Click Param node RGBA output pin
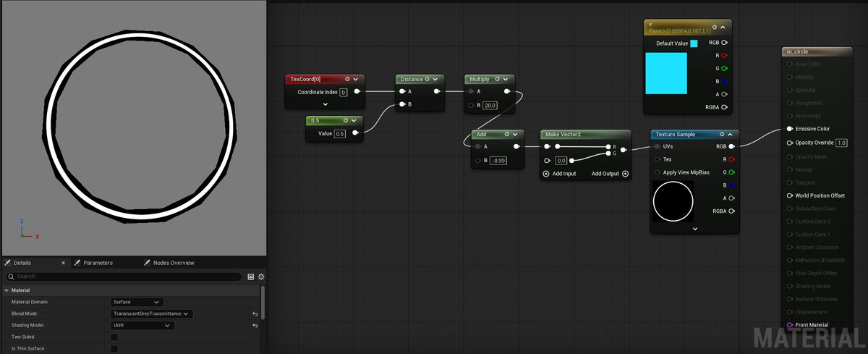This screenshot has height=354, width=868. click(724, 107)
